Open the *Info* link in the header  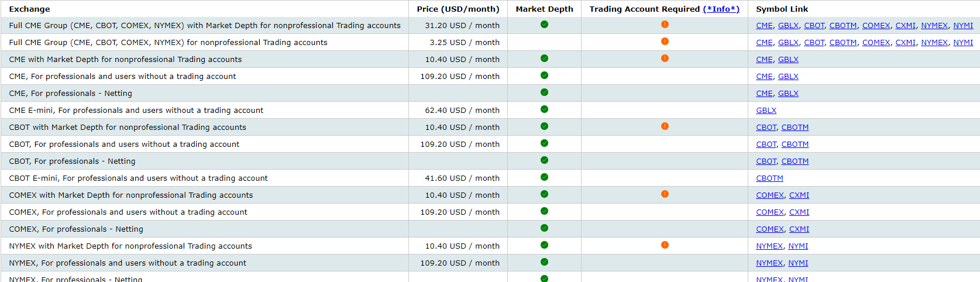(721, 9)
